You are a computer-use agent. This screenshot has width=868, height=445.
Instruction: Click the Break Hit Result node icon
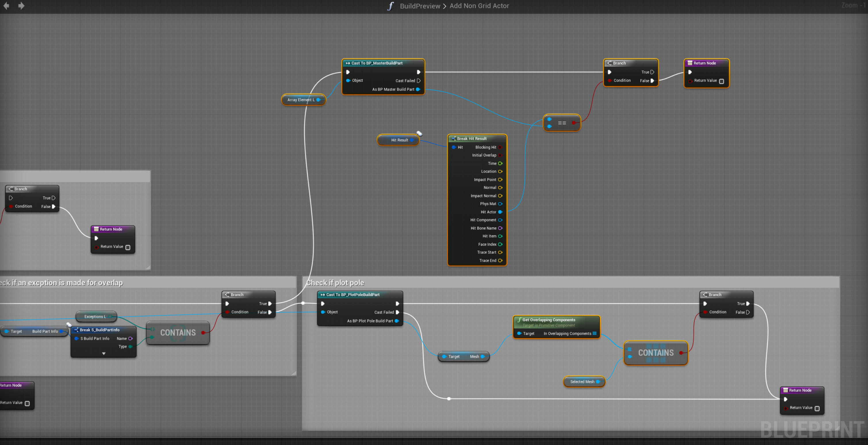[453, 139]
